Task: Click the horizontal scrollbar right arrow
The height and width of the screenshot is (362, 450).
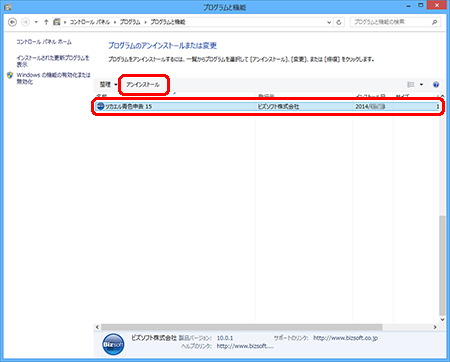Action: [435, 327]
